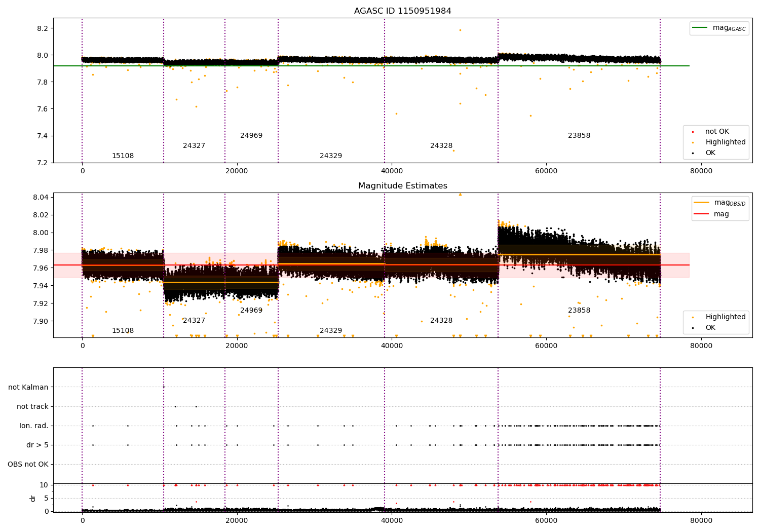
Task: Select the 'not OK' red legend entry
Action: tap(711, 132)
